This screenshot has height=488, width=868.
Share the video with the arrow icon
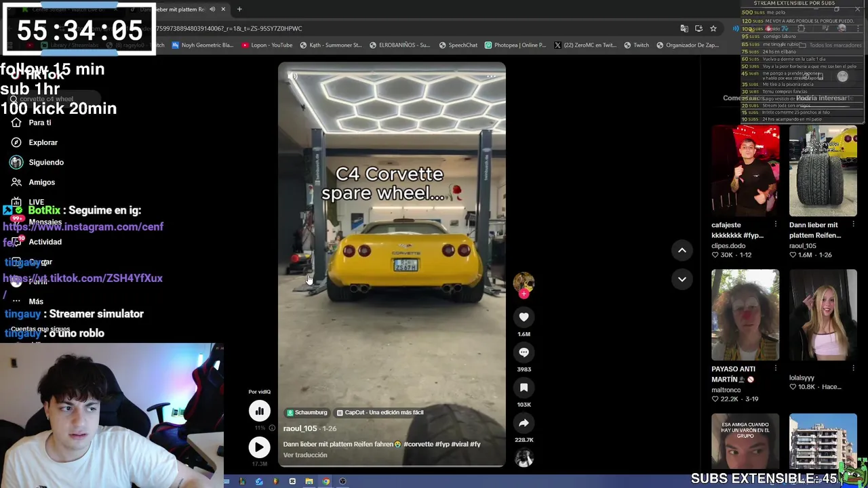point(524,423)
